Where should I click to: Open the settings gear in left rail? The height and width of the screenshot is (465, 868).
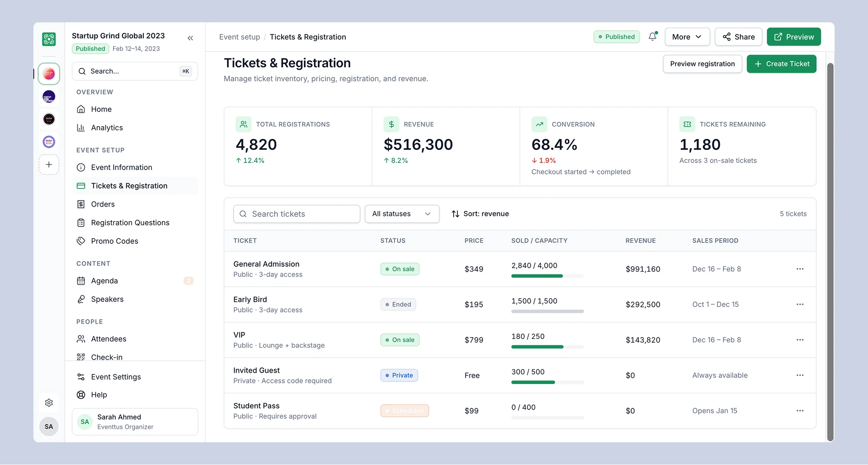tap(49, 403)
